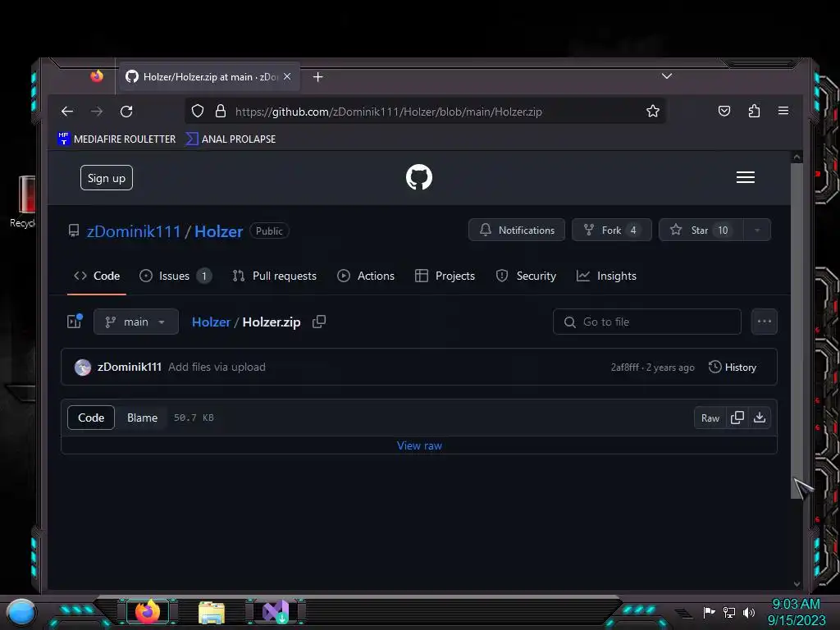840x630 pixels.
Task: Switch to the Projects tab
Action: click(x=445, y=276)
